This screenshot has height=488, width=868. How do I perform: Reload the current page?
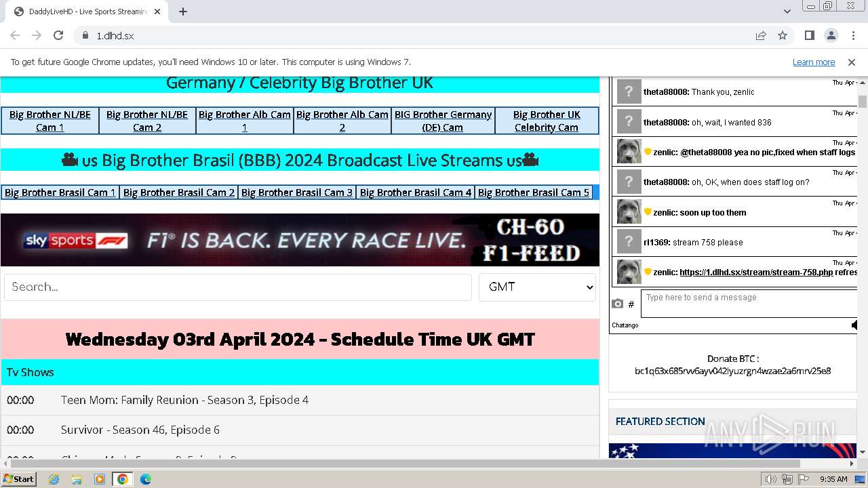click(58, 35)
